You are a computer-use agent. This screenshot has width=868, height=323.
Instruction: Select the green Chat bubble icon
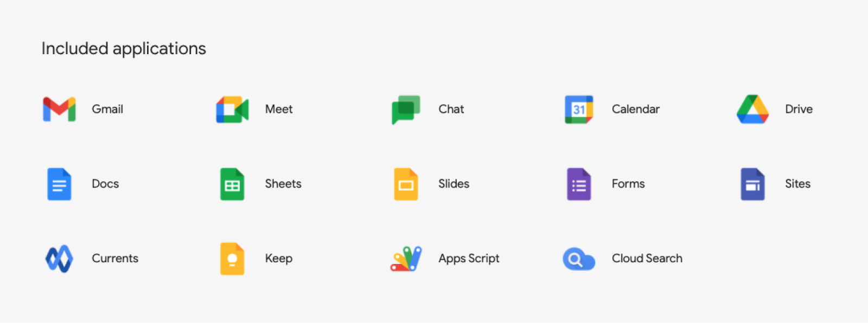(x=406, y=110)
